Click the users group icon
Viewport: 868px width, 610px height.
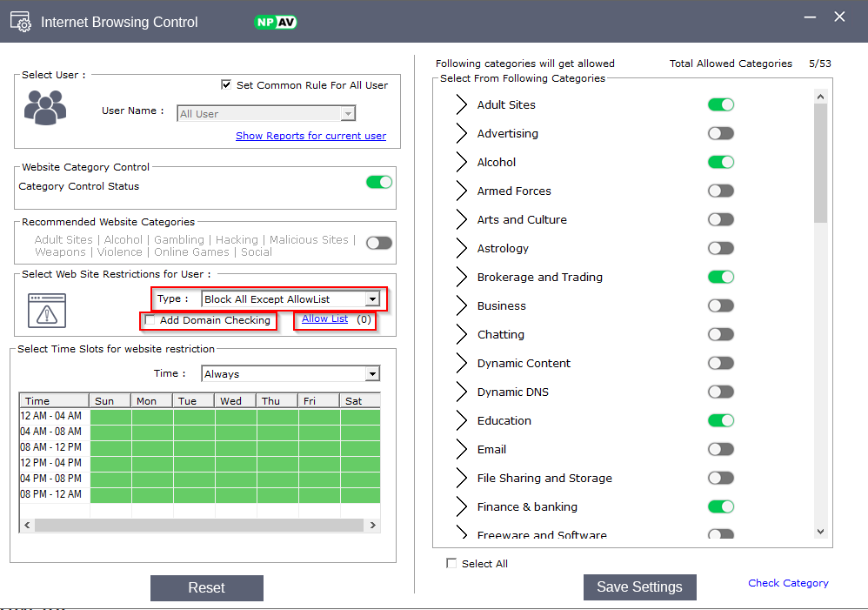point(45,107)
